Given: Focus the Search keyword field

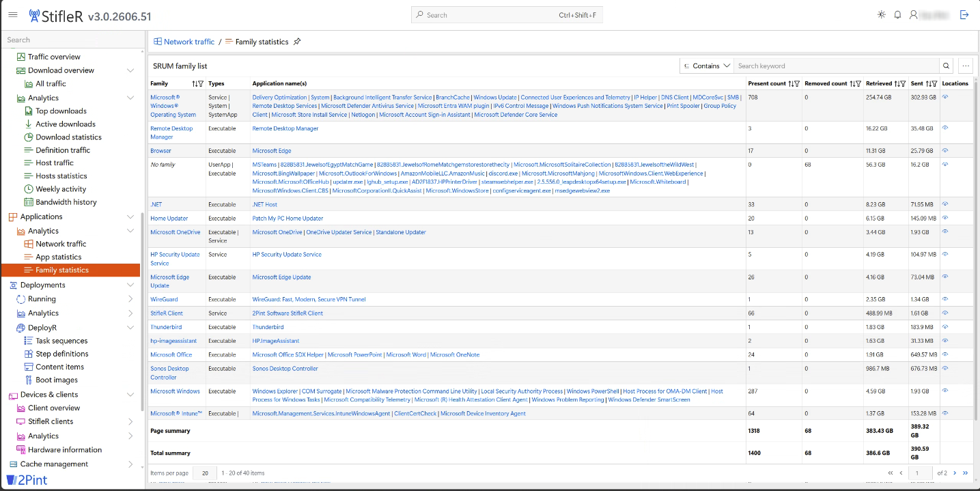Looking at the screenshot, I should tap(837, 66).
